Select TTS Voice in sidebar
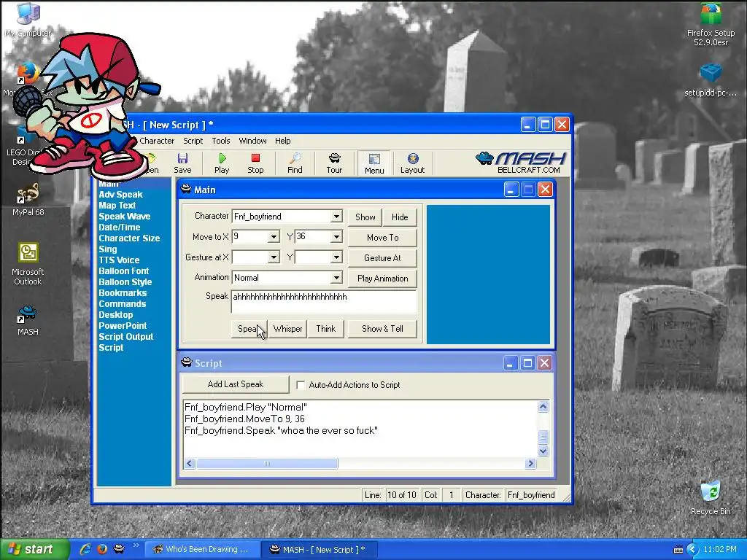The image size is (747, 560). pos(119,260)
